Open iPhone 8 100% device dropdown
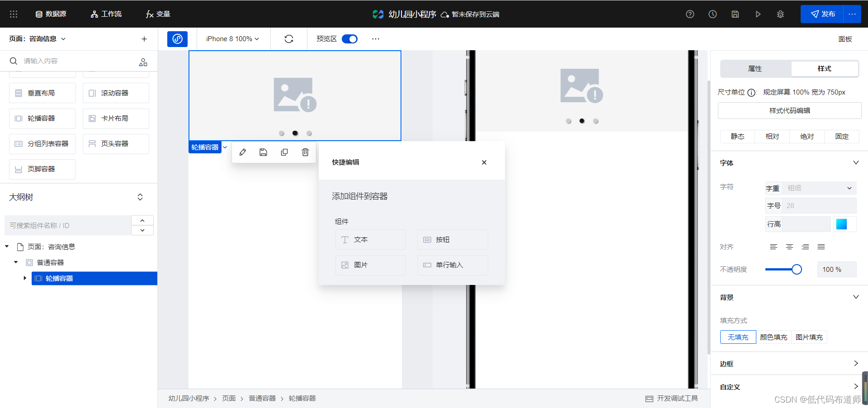 click(x=233, y=39)
